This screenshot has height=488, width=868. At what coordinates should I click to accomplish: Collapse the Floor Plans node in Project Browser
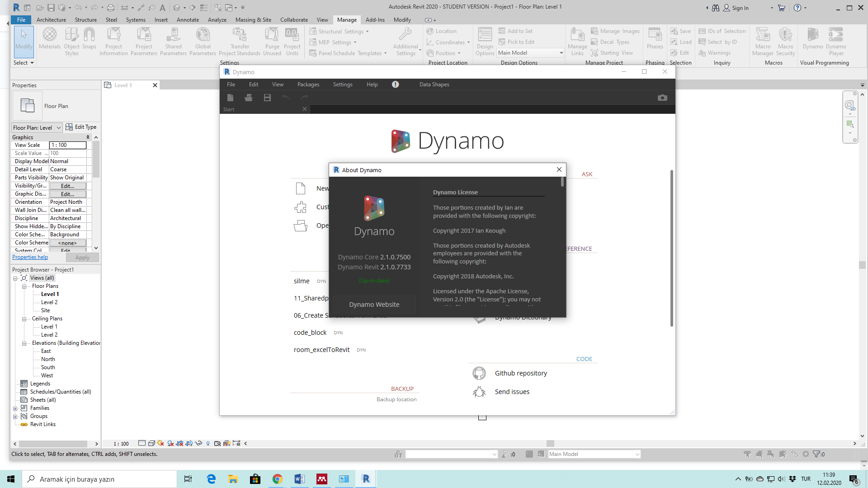(24, 286)
